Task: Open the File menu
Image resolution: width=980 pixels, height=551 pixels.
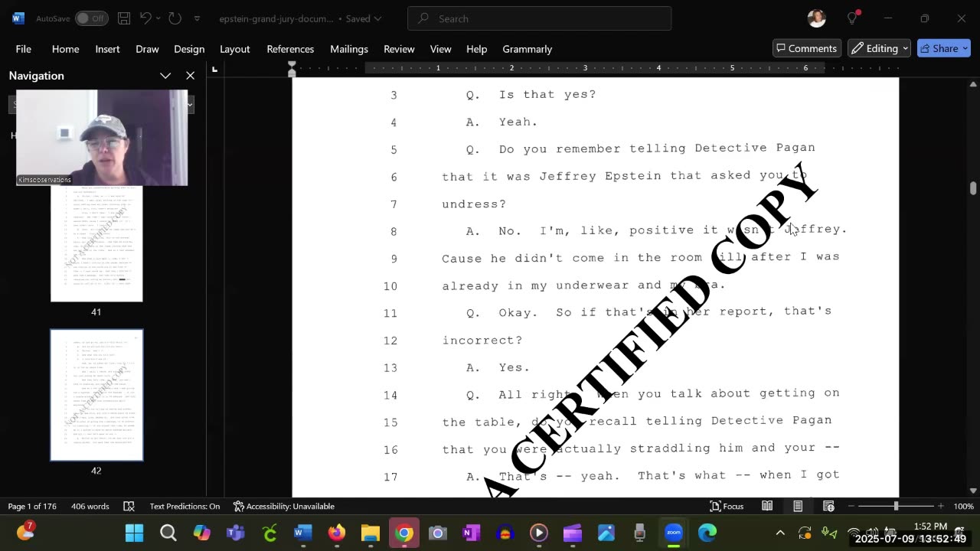Action: [x=24, y=48]
